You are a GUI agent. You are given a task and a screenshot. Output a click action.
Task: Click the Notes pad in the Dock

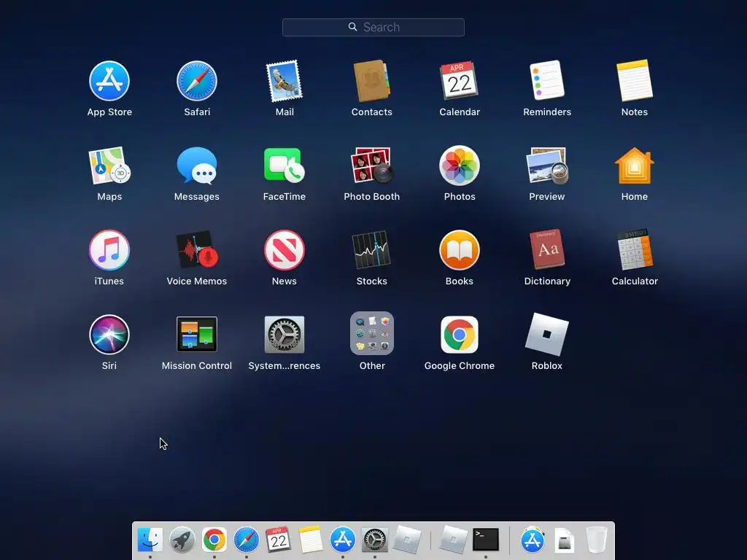311,540
